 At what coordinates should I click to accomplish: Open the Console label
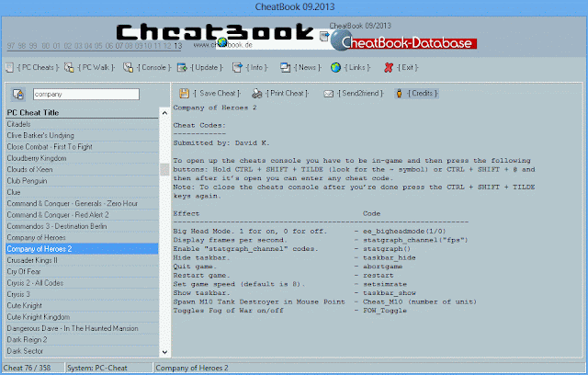point(153,67)
